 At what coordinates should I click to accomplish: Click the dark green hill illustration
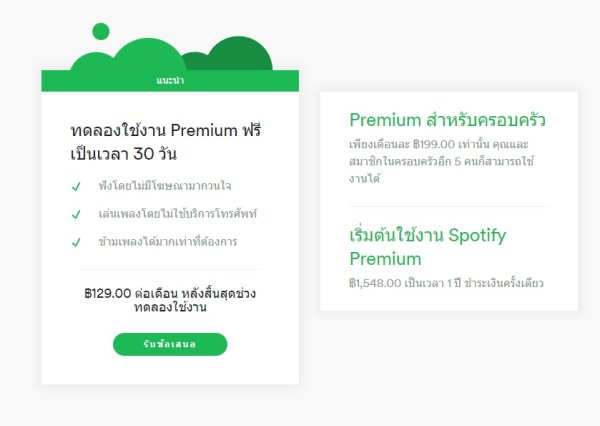click(239, 54)
